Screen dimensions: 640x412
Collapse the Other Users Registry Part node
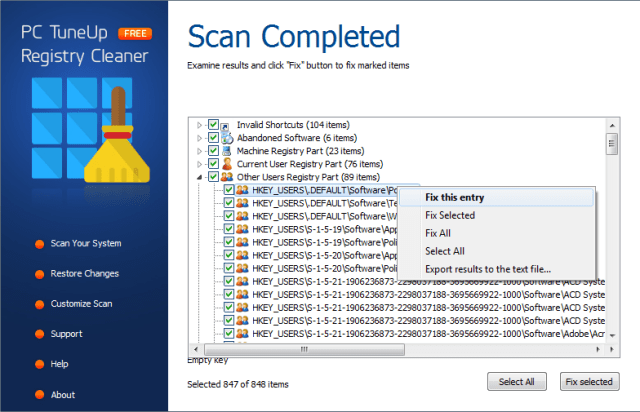(x=200, y=177)
